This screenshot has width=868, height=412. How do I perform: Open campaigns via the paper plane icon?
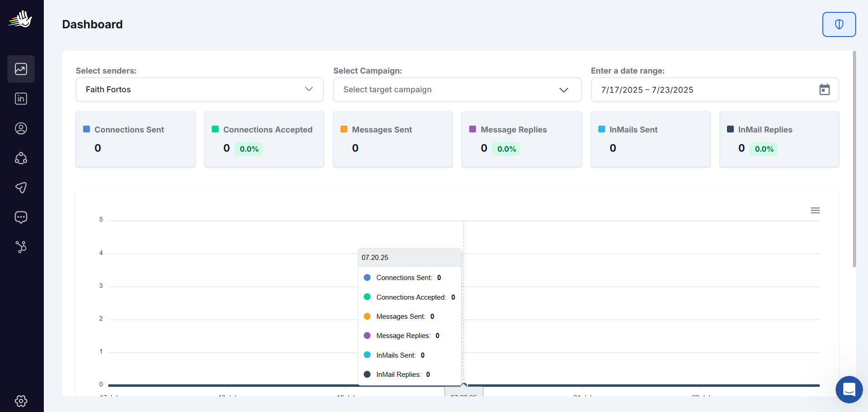[21, 188]
